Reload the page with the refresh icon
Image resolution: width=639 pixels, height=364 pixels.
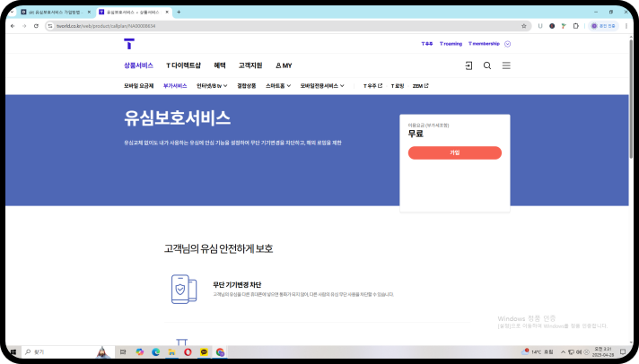[x=36, y=26]
